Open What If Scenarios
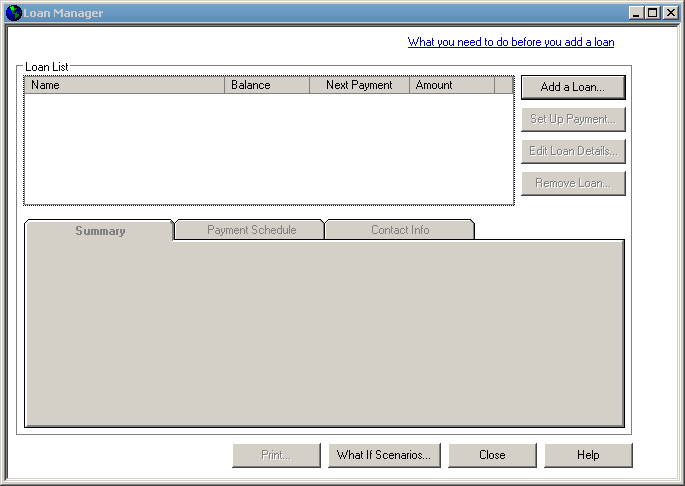Image resolution: width=685 pixels, height=486 pixels. pos(384,455)
